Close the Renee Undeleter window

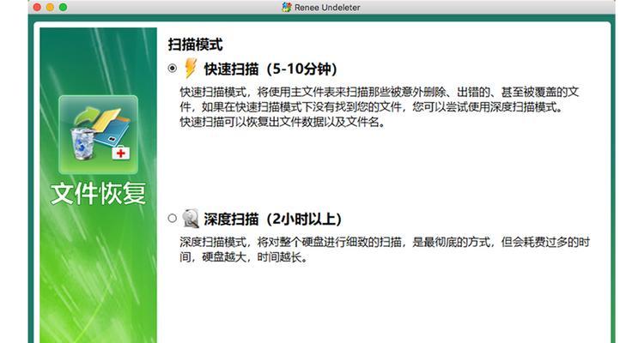[x=37, y=7]
